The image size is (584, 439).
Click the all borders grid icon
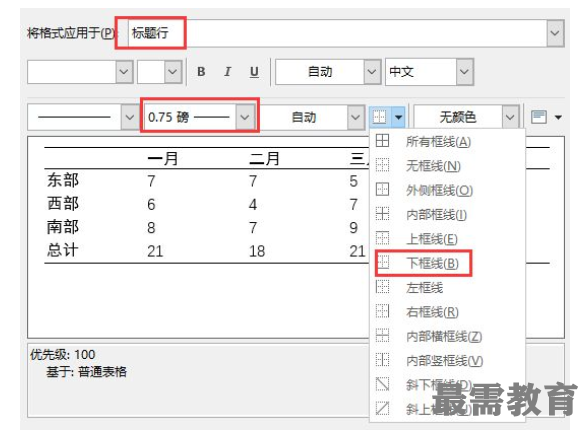pyautogui.click(x=382, y=141)
